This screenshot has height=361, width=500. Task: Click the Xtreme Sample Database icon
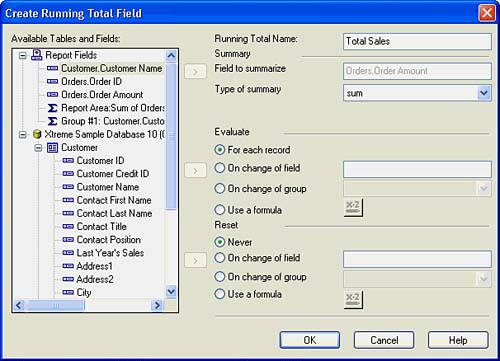pos(37,134)
